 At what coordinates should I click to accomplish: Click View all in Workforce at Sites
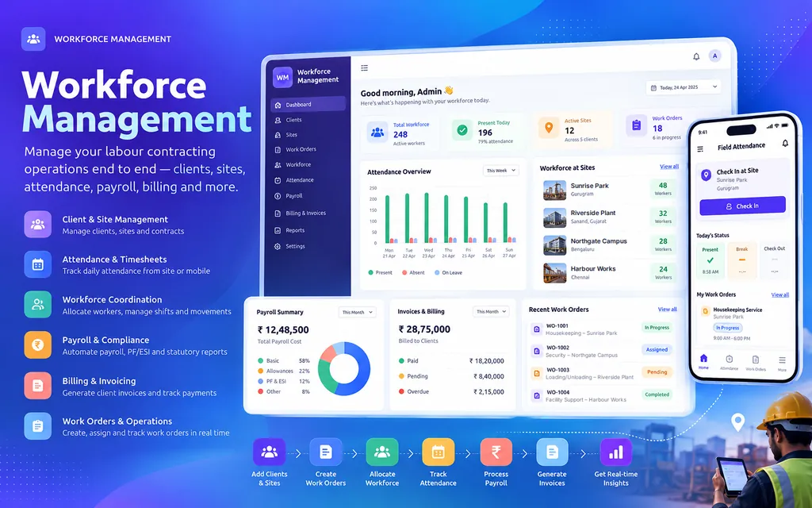click(x=669, y=167)
